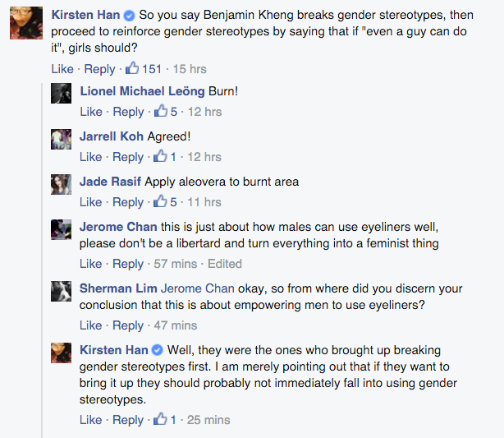Screen dimensions: 504x438
Task: Open Jerome Chan's name link on his comment
Action: click(118, 227)
